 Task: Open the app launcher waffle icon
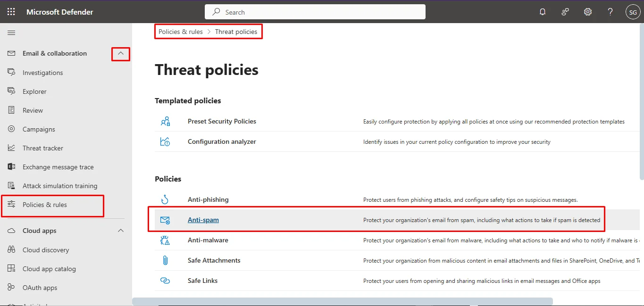[x=11, y=12]
